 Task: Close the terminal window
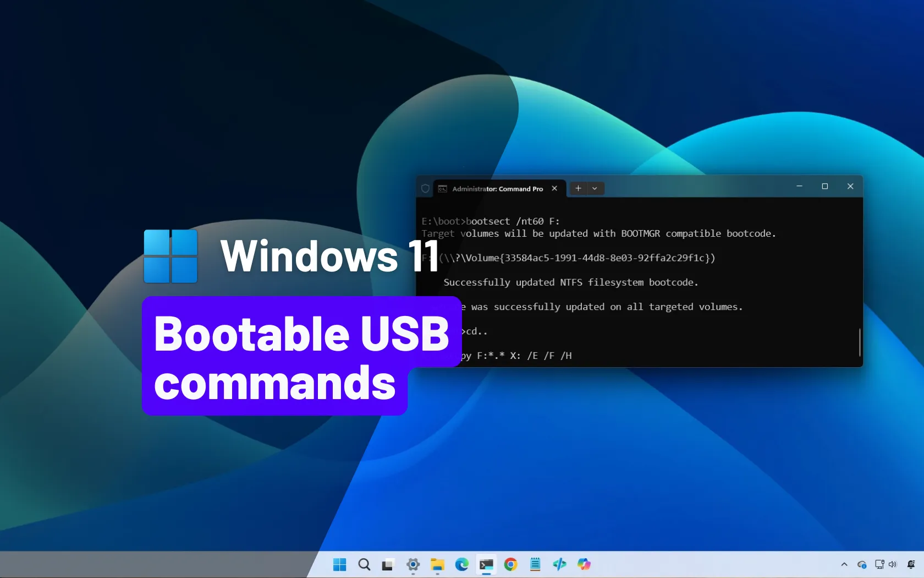click(850, 186)
